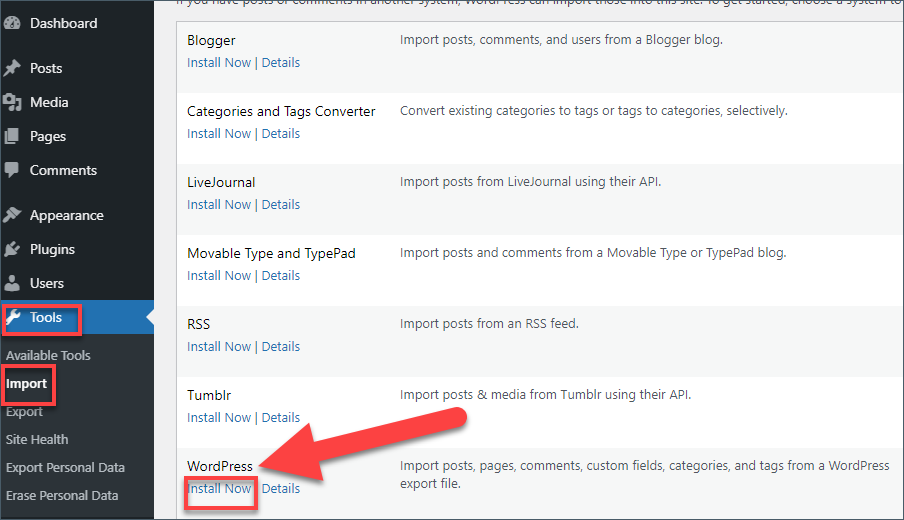View Details for Movable Type and TypePad
Image resolution: width=904 pixels, height=520 pixels.
point(281,276)
